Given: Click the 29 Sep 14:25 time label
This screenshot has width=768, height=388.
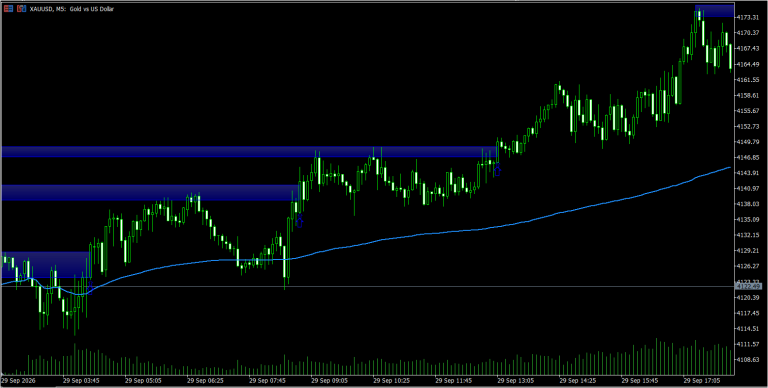Looking at the screenshot, I should tap(577, 380).
